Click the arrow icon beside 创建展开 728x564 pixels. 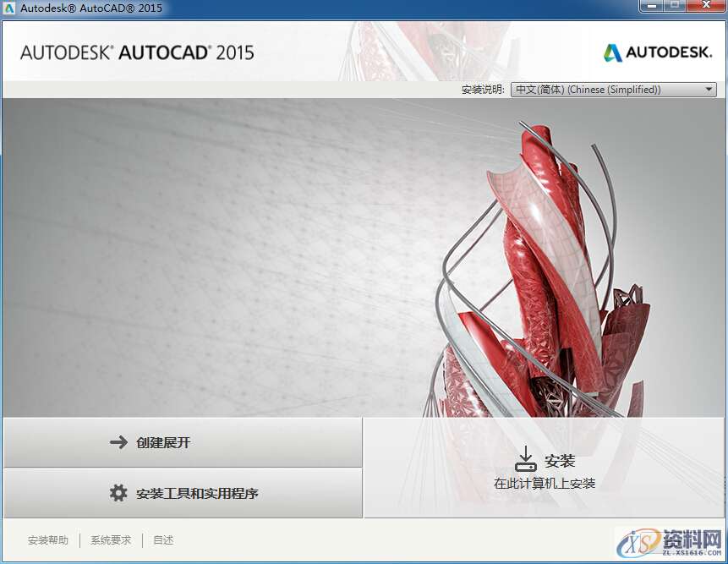click(x=118, y=441)
